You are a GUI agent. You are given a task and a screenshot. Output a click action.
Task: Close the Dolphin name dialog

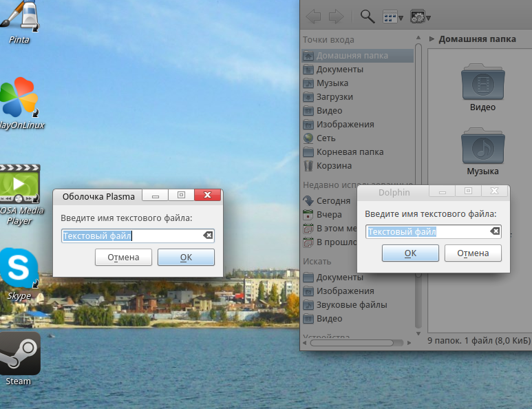(x=495, y=191)
